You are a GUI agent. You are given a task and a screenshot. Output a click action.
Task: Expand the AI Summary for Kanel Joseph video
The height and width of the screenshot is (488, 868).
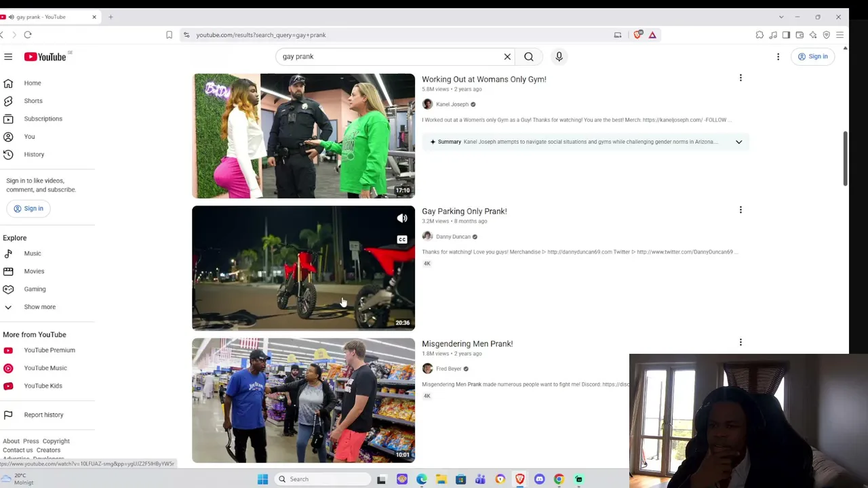point(738,142)
